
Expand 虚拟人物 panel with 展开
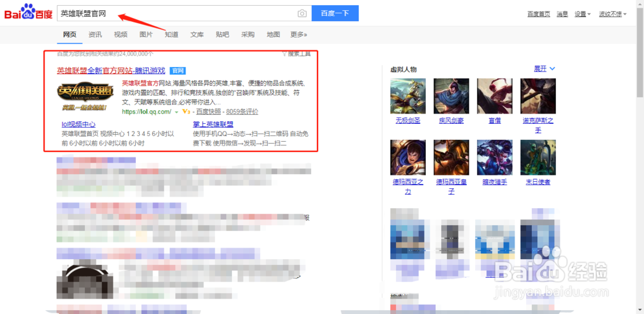tap(544, 68)
